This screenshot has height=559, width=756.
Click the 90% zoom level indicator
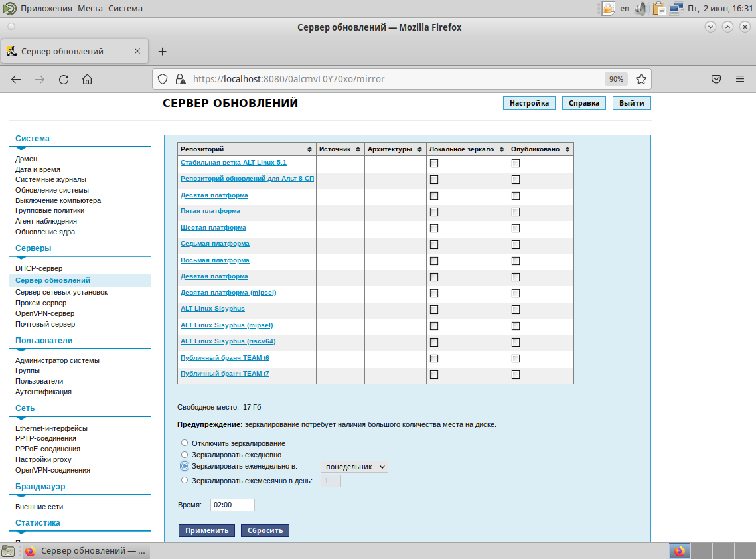pyautogui.click(x=616, y=79)
